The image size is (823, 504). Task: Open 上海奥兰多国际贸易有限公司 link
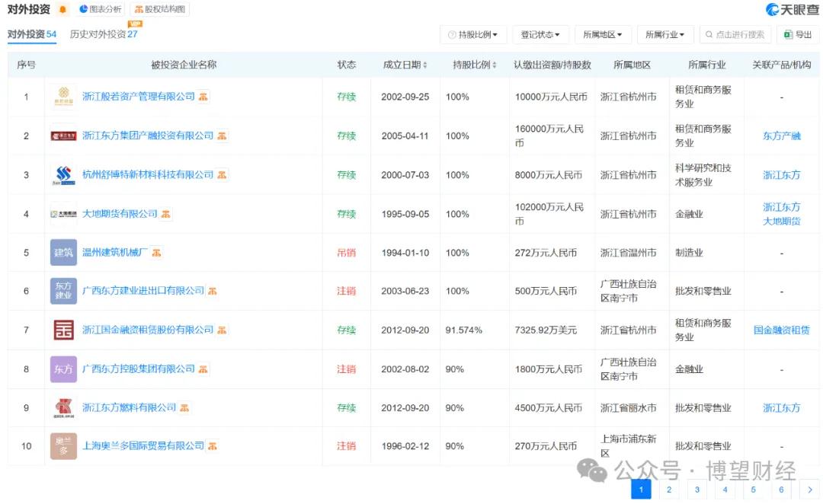143,446
